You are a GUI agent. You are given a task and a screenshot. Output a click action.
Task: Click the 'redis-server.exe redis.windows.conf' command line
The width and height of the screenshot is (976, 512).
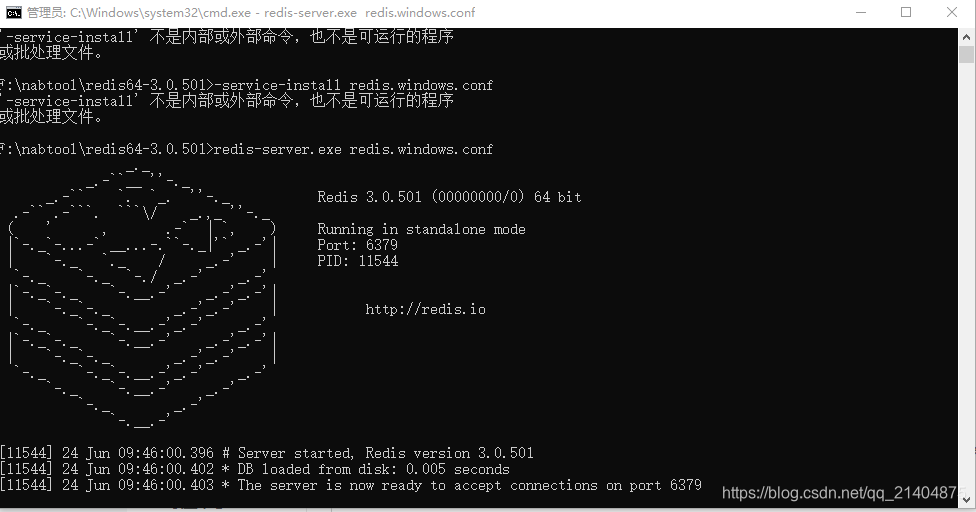[246, 149]
